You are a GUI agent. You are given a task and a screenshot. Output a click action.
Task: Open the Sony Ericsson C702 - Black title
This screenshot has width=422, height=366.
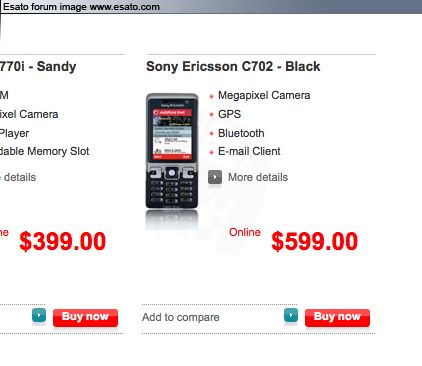point(233,66)
